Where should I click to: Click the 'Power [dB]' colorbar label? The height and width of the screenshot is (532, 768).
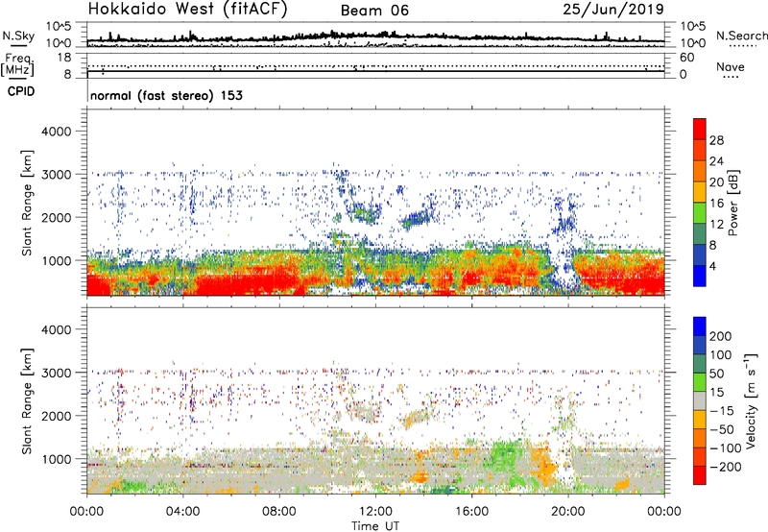[733, 203]
